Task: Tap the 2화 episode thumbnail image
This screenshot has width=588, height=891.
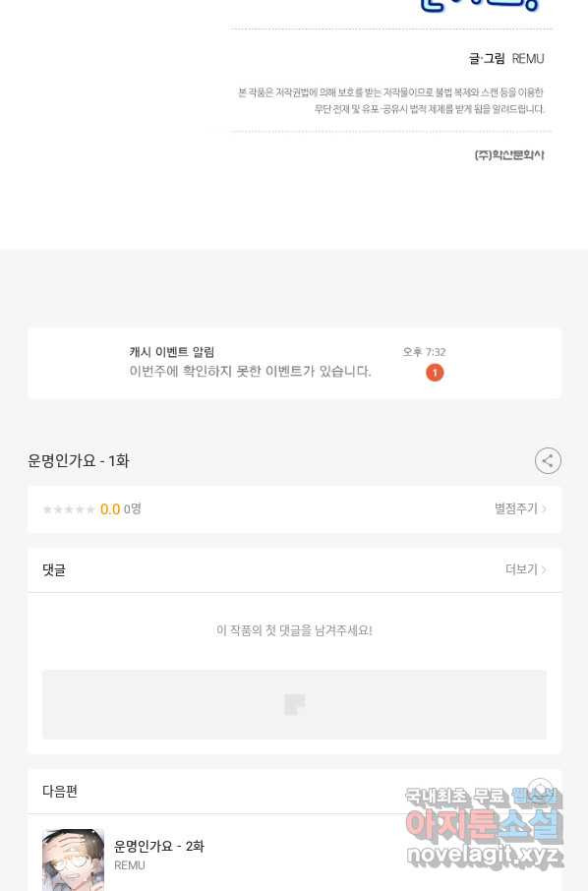Action: 74,860
